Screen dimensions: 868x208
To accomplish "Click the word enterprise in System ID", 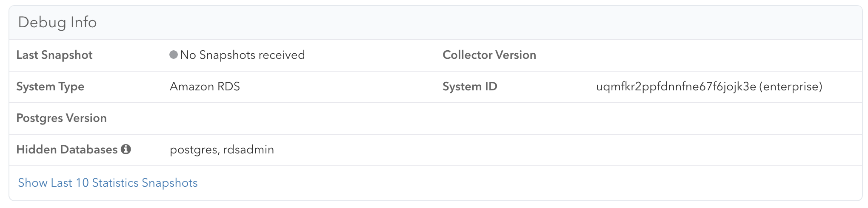I will [x=791, y=87].
